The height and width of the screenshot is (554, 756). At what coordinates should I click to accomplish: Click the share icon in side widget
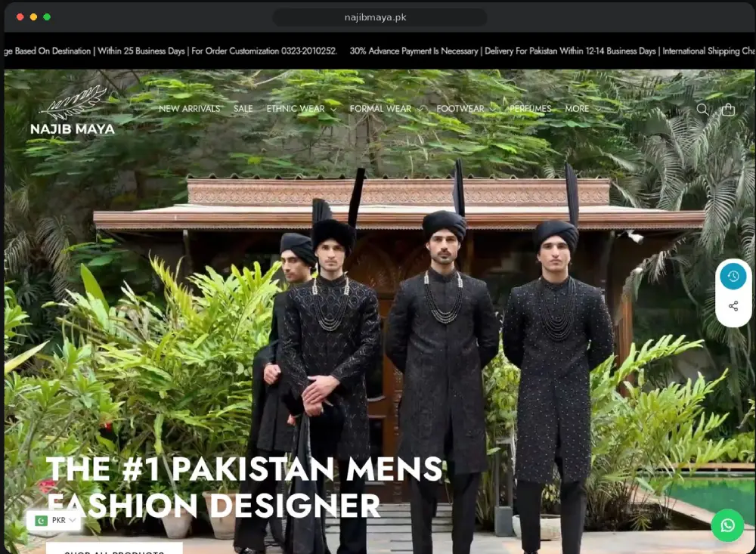pyautogui.click(x=733, y=305)
